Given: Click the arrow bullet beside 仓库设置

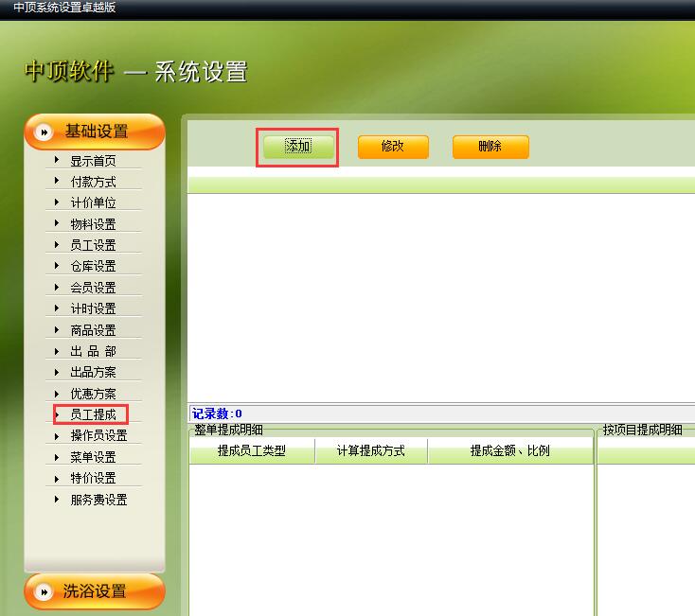Looking at the screenshot, I should pyautogui.click(x=57, y=265).
